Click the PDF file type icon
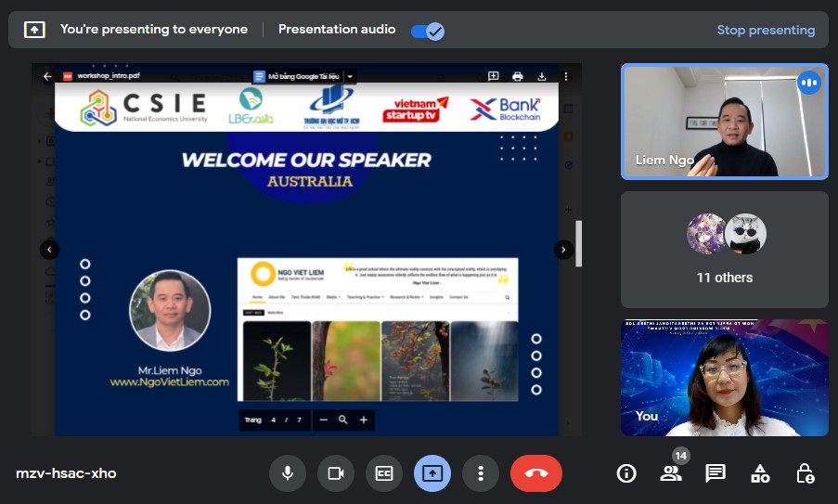The height and width of the screenshot is (504, 838). (68, 76)
